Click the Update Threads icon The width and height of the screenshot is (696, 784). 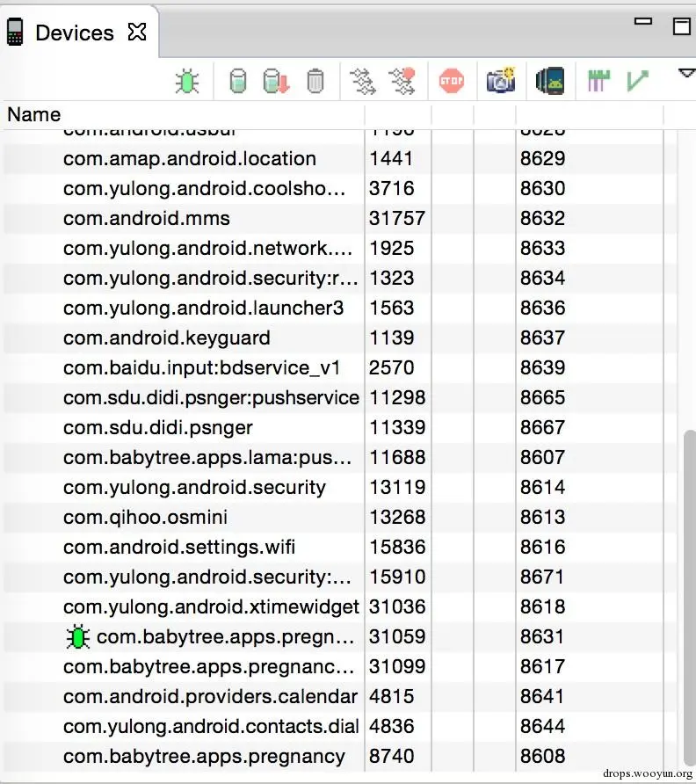362,82
